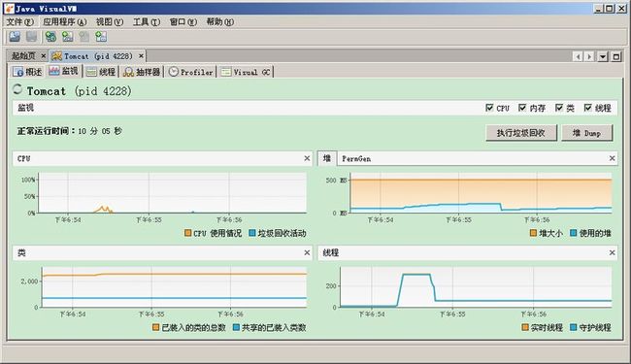
Task: Click the 堆 Dump button
Action: (x=587, y=133)
